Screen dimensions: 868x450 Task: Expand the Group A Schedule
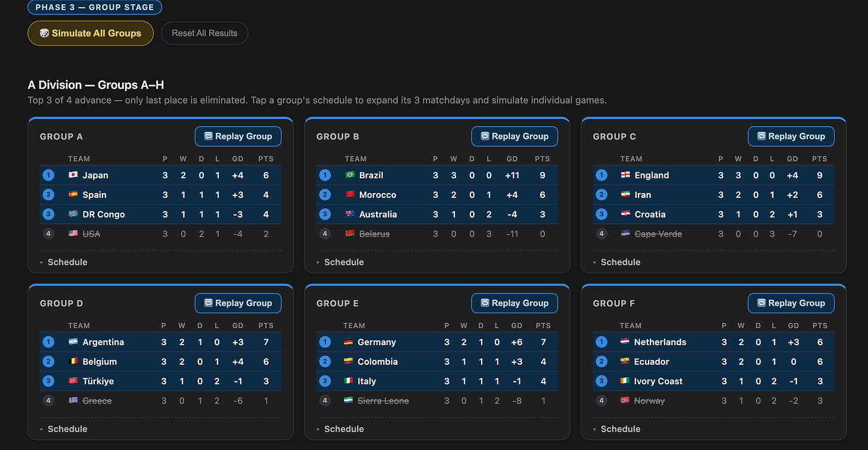click(x=64, y=262)
